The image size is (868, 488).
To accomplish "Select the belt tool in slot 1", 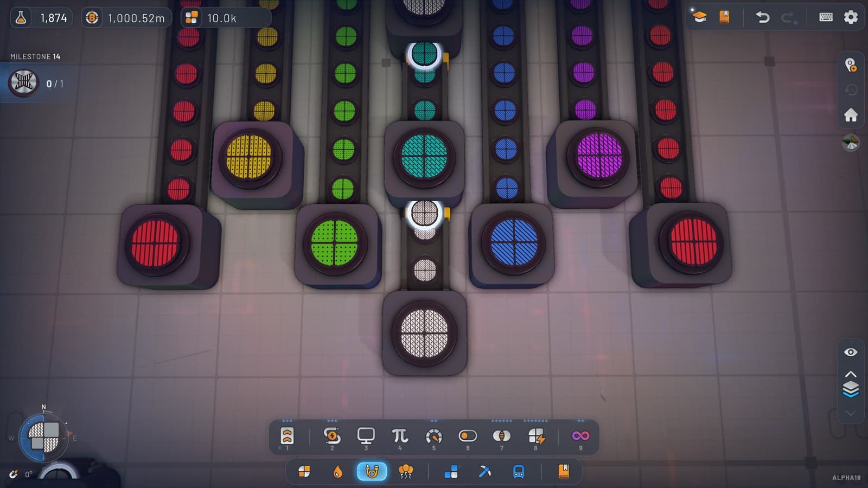I will click(x=287, y=435).
